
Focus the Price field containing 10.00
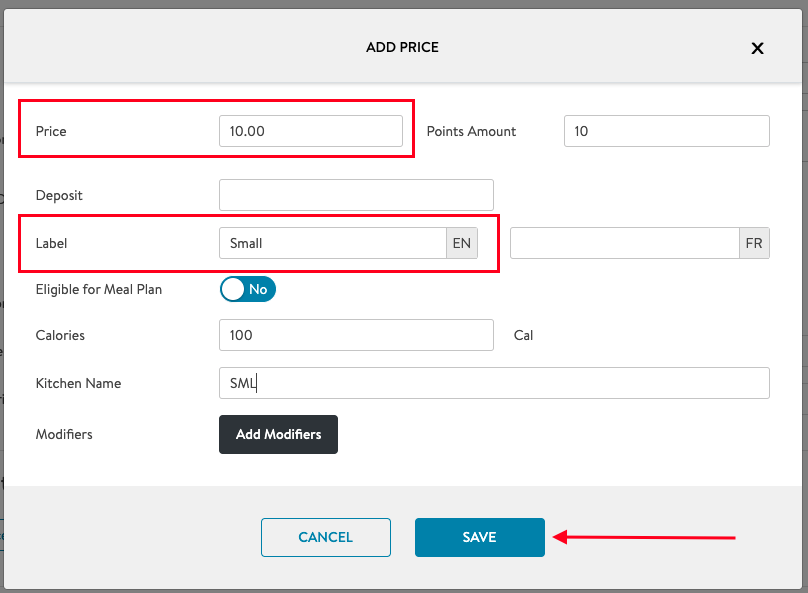pyautogui.click(x=310, y=131)
